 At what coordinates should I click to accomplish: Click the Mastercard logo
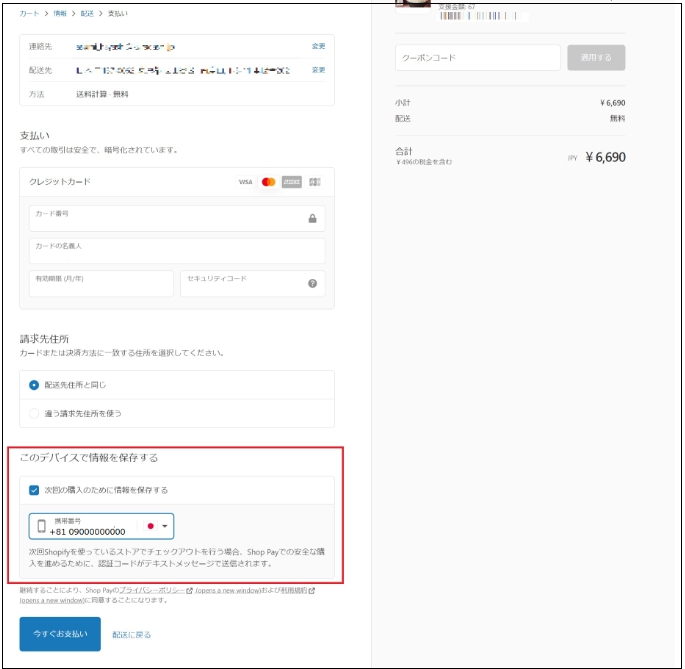click(268, 182)
